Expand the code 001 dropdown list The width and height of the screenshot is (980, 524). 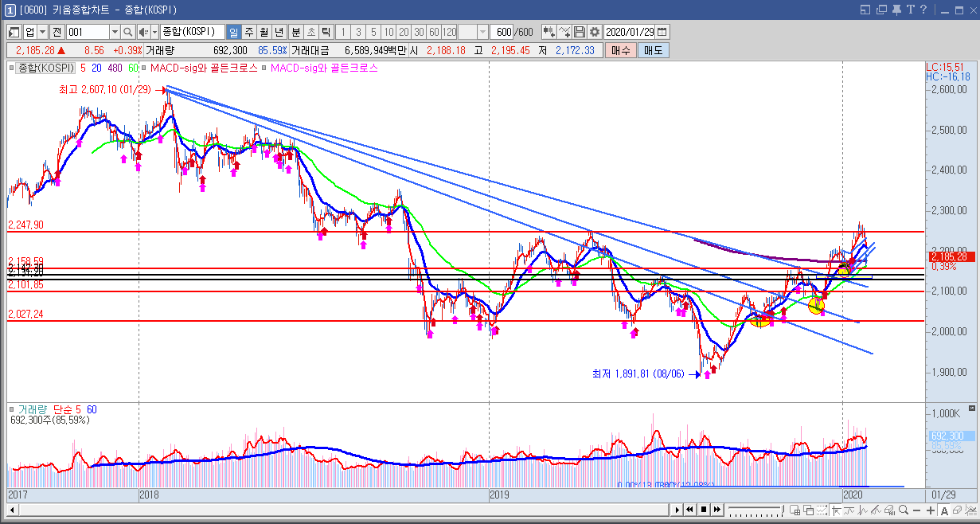pos(115,32)
